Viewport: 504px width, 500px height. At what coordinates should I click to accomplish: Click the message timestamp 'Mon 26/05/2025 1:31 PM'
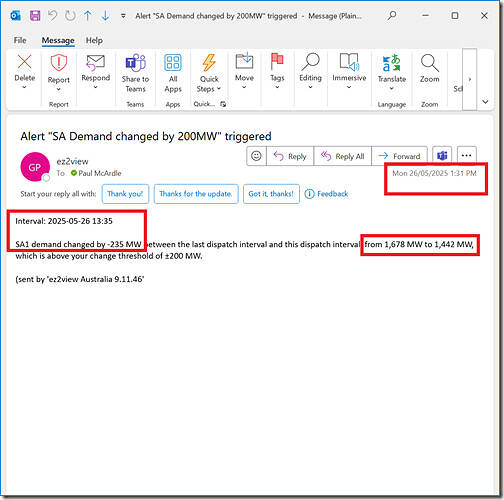pos(434,173)
